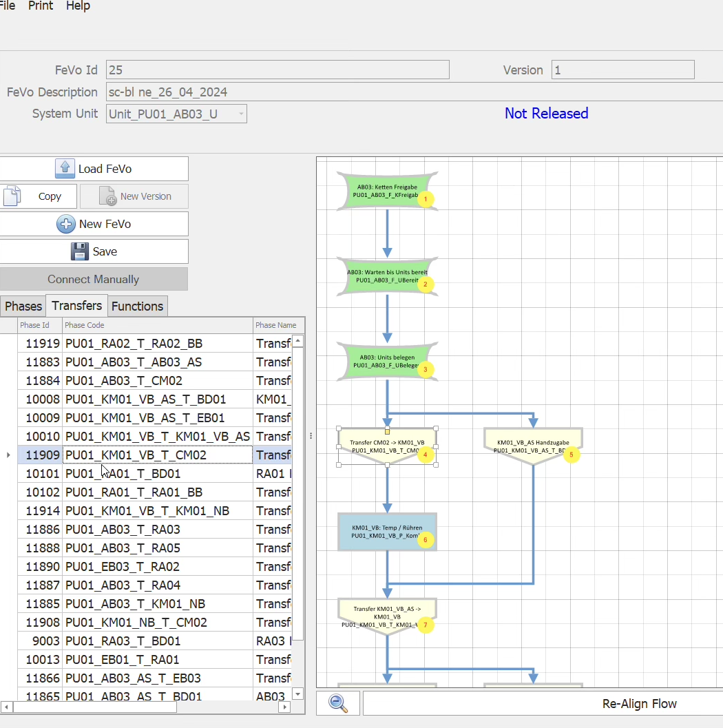Click row indicator arrow for Phase Id 11909
This screenshot has height=728, width=723.
tap(8, 455)
